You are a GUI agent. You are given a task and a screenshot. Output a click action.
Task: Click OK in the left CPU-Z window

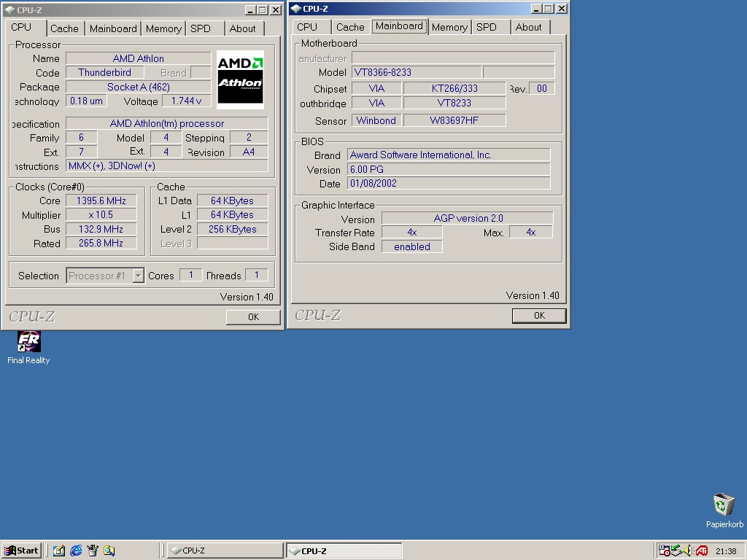[x=253, y=316]
